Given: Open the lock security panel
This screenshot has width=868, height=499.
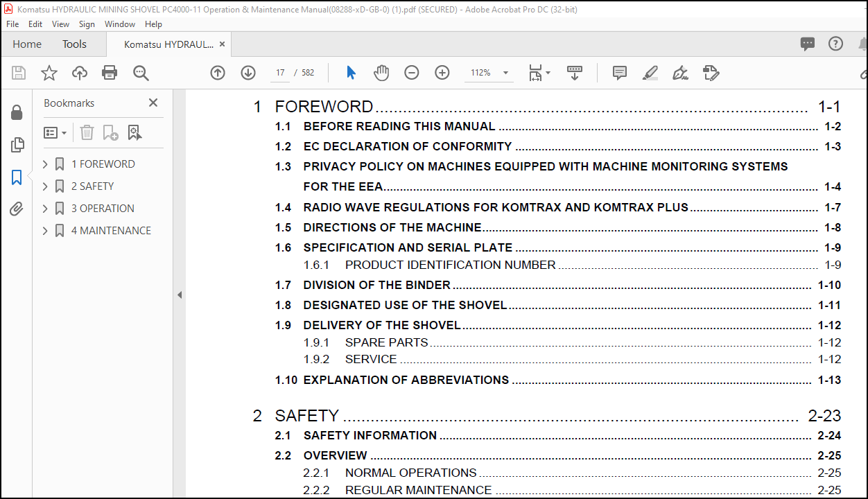Looking at the screenshot, I should pyautogui.click(x=17, y=112).
